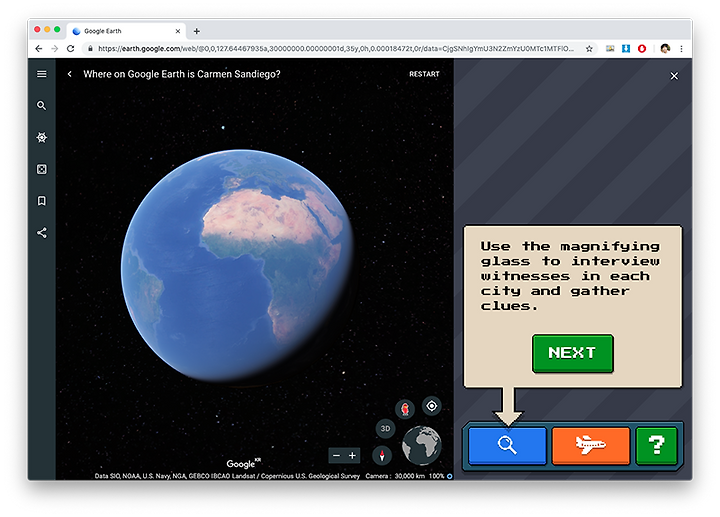Open Street View pegman icon
Image resolution: width=720 pixels, height=517 pixels.
point(405,409)
